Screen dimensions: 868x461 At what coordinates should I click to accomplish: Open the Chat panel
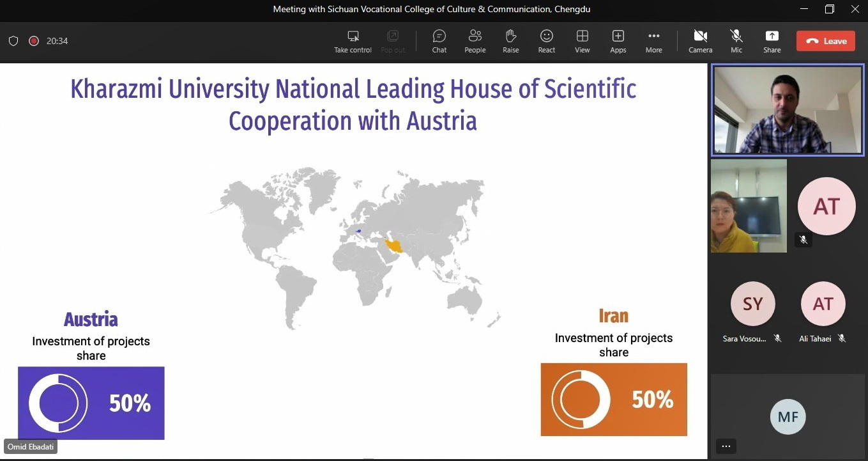click(439, 41)
